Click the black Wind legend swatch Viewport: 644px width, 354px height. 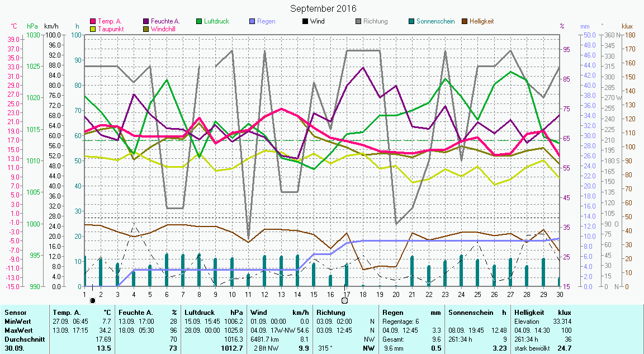coord(305,22)
